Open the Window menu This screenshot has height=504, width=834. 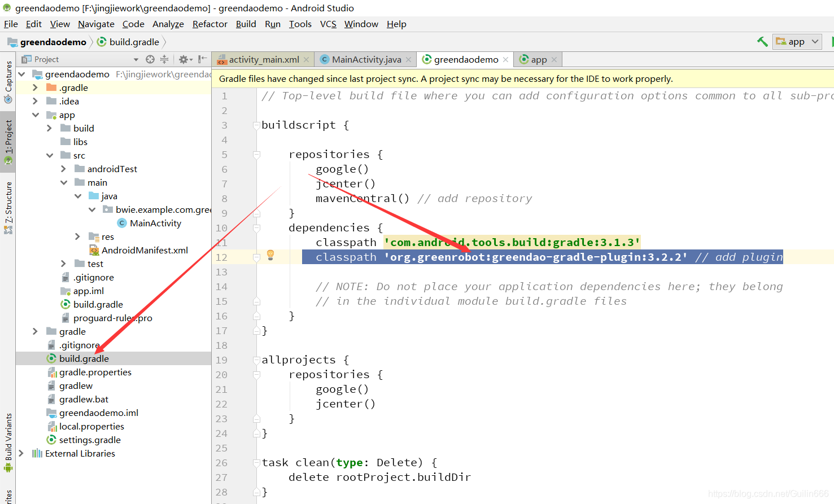click(x=361, y=24)
